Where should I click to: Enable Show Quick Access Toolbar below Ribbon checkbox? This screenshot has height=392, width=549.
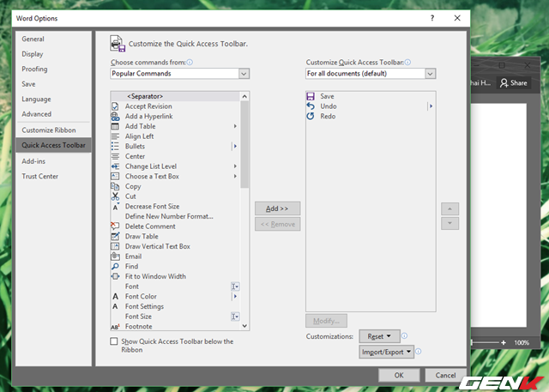point(114,341)
